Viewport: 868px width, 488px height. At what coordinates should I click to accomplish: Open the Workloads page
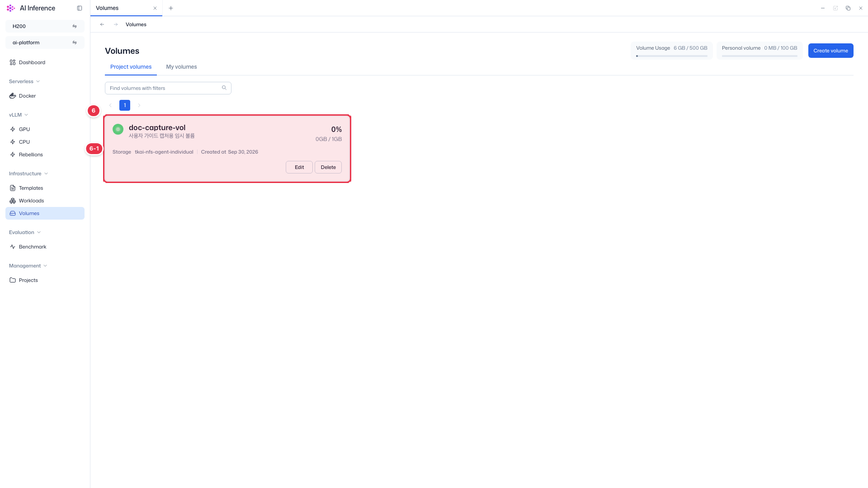[x=45, y=201]
